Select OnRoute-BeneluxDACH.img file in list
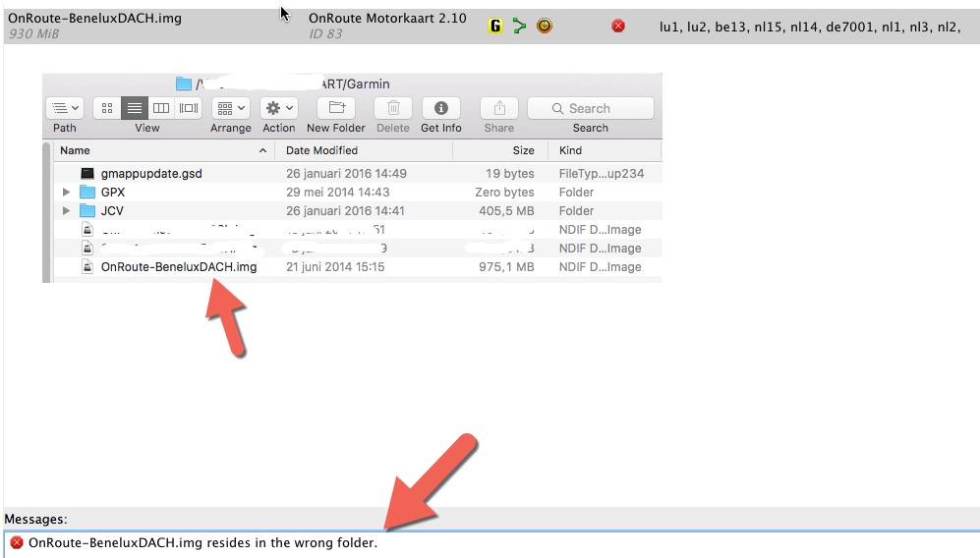 [178, 267]
